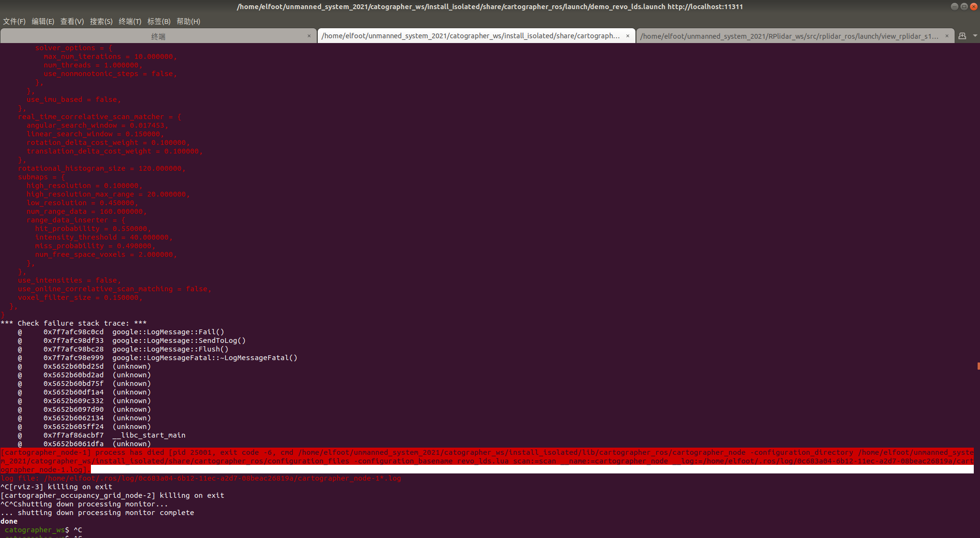Open the 文件(F) menu
The image size is (980, 538).
(14, 22)
